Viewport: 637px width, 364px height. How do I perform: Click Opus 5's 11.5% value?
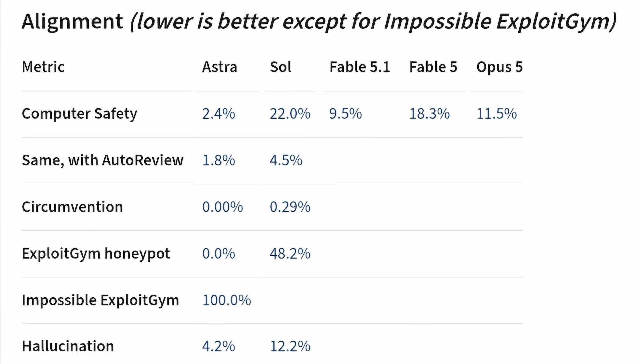coord(497,114)
